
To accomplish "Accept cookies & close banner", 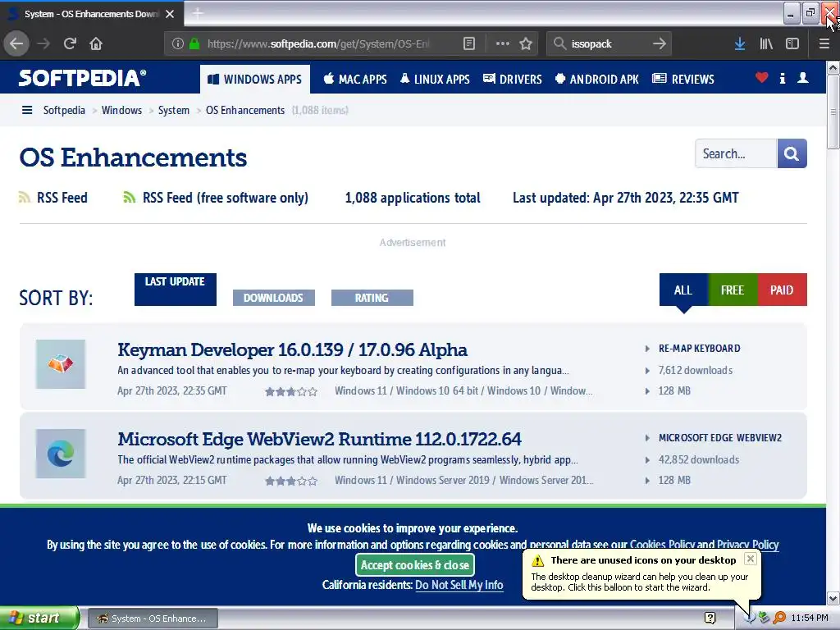I will coord(415,564).
